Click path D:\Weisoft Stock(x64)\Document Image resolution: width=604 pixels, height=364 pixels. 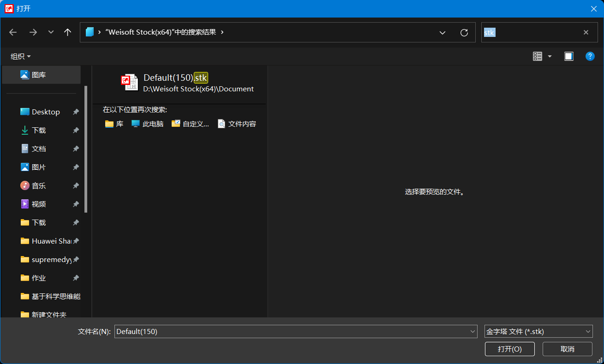pos(198,89)
